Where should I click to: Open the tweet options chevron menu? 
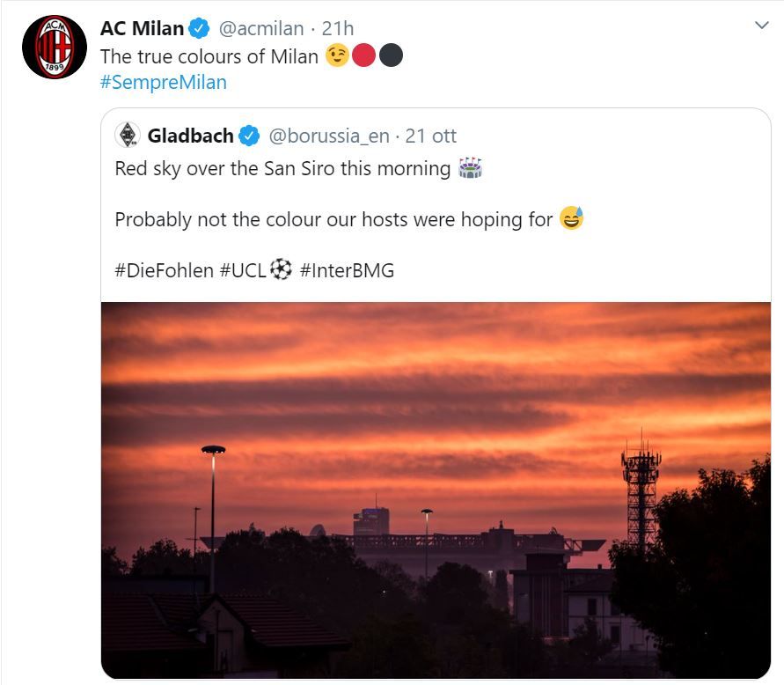pyautogui.click(x=762, y=26)
